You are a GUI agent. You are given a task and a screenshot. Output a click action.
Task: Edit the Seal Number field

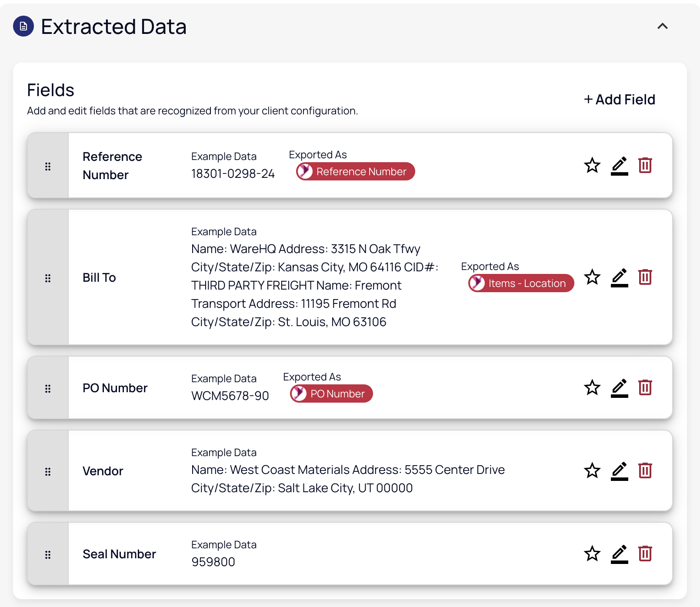click(x=619, y=554)
